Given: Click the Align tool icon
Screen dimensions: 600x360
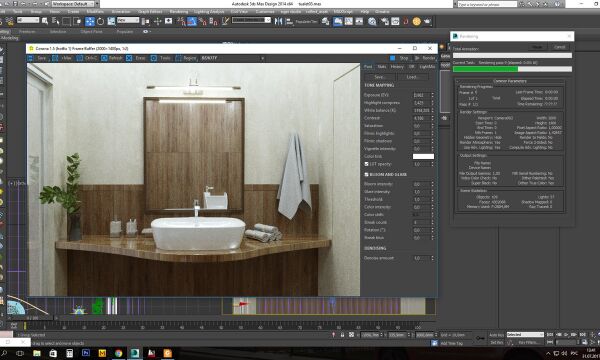Looking at the screenshot, I should [289, 21].
